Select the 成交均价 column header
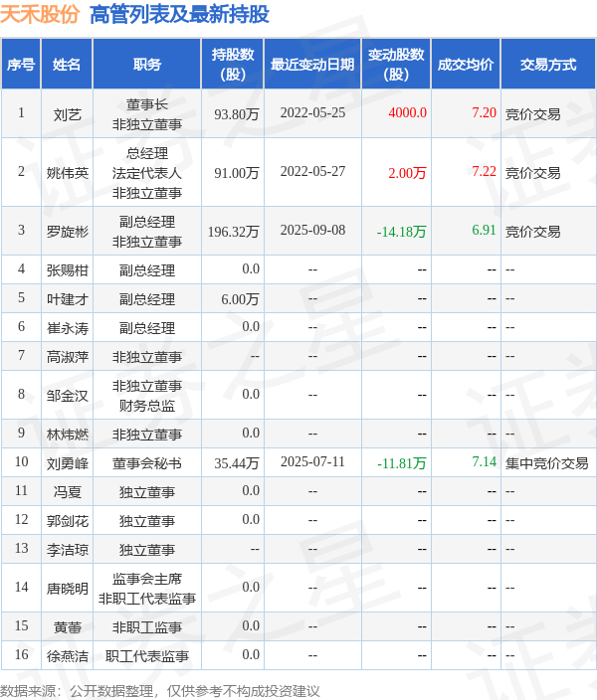 point(466,65)
